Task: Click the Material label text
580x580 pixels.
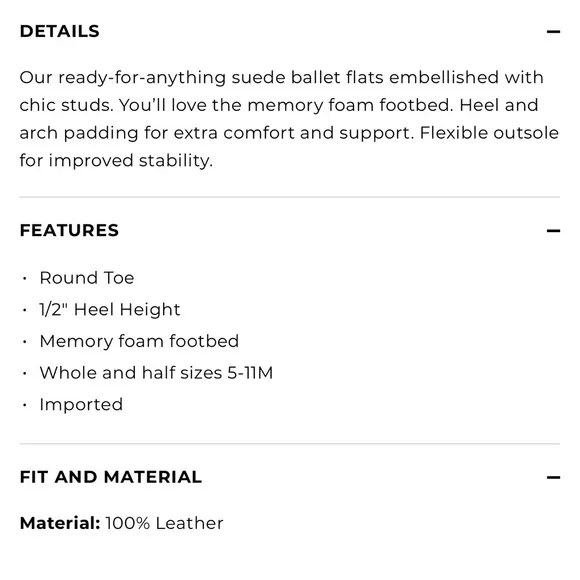Action: [60, 523]
